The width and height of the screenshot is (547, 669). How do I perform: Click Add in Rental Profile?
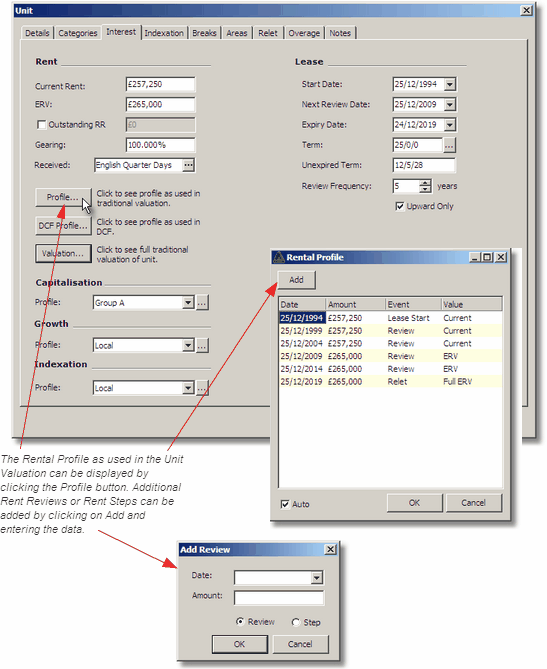pyautogui.click(x=297, y=280)
